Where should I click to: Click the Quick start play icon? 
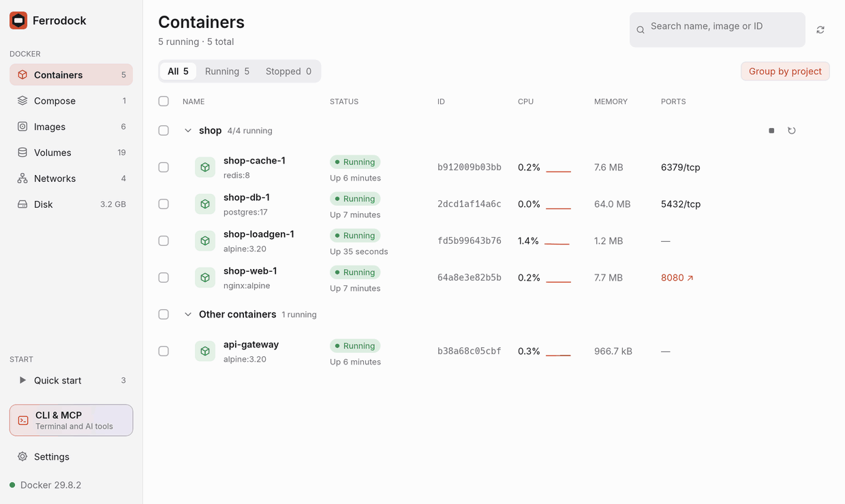[22, 380]
